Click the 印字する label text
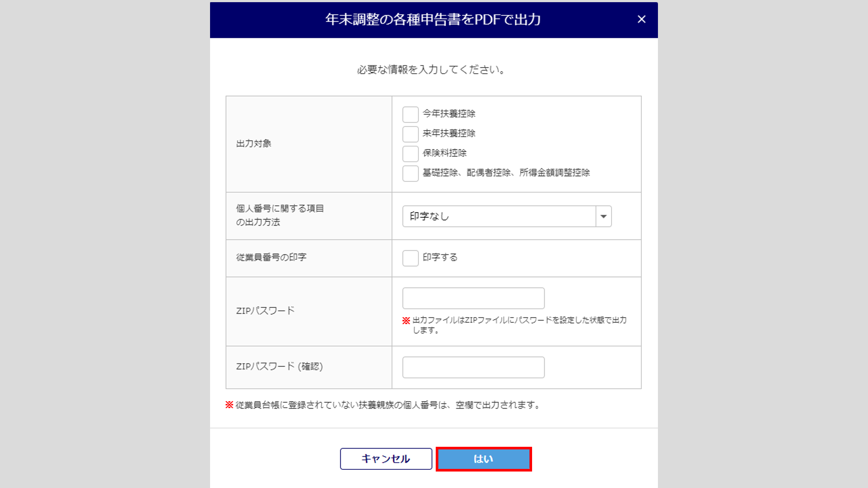 pos(440,257)
